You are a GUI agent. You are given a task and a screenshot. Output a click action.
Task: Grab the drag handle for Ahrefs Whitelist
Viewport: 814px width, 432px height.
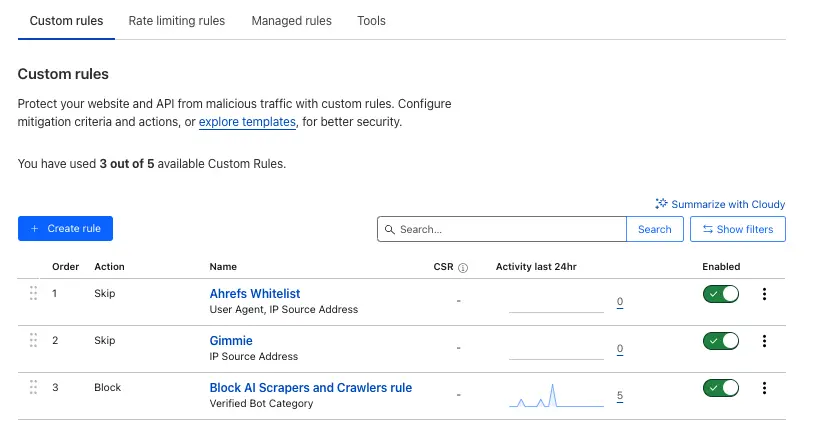(x=33, y=293)
